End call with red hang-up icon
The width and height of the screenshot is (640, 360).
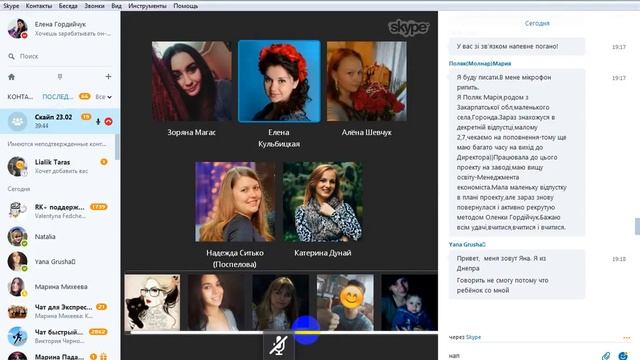click(x=109, y=122)
